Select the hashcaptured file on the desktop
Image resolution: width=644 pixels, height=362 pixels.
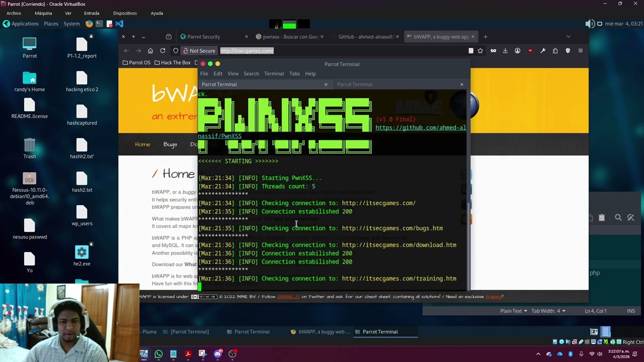click(x=82, y=115)
